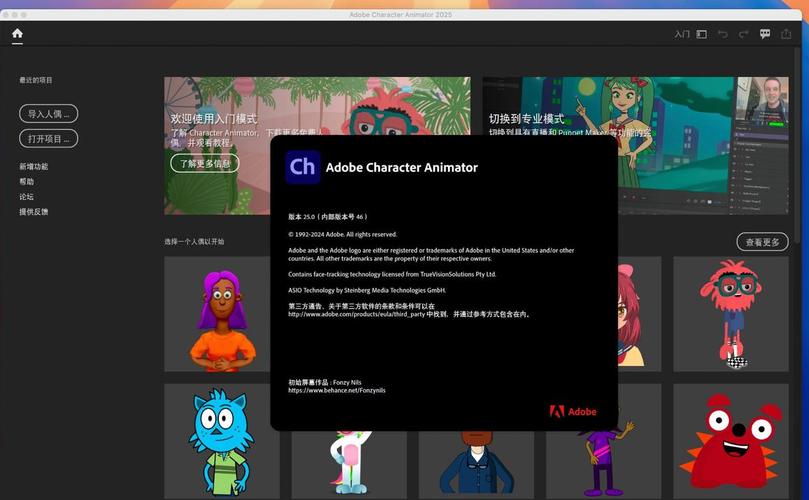Image resolution: width=809 pixels, height=500 pixels.
Task: Open the feedback speech bubble icon
Action: 765,34
